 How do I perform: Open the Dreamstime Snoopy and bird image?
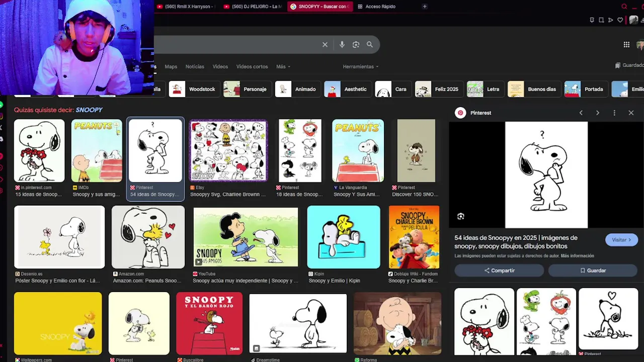click(x=298, y=323)
